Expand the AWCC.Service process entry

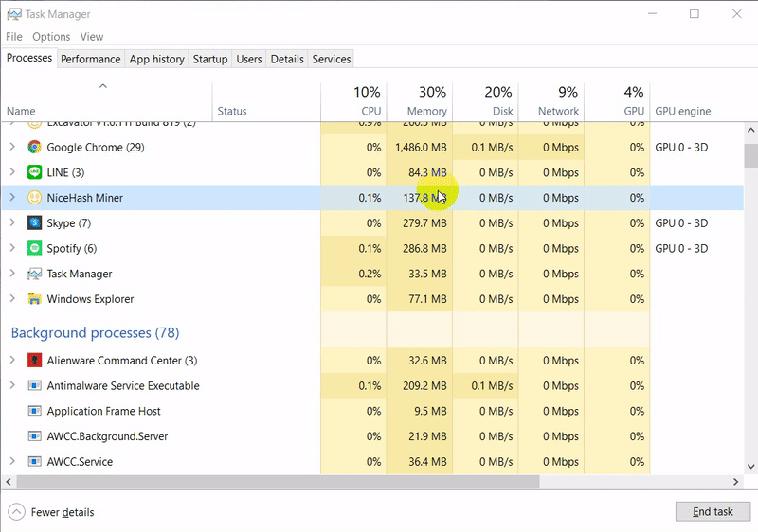click(x=12, y=462)
